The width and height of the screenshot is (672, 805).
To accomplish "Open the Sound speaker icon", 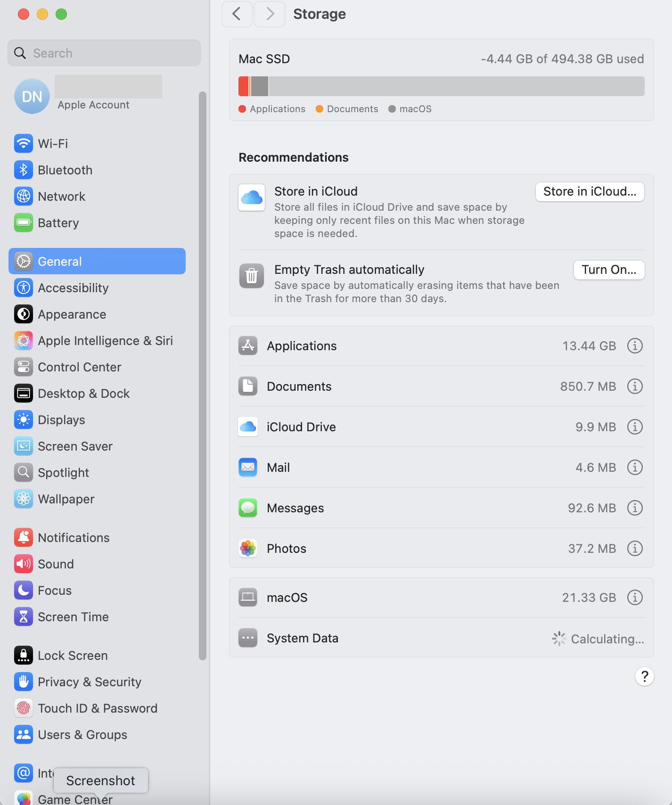I will (24, 564).
